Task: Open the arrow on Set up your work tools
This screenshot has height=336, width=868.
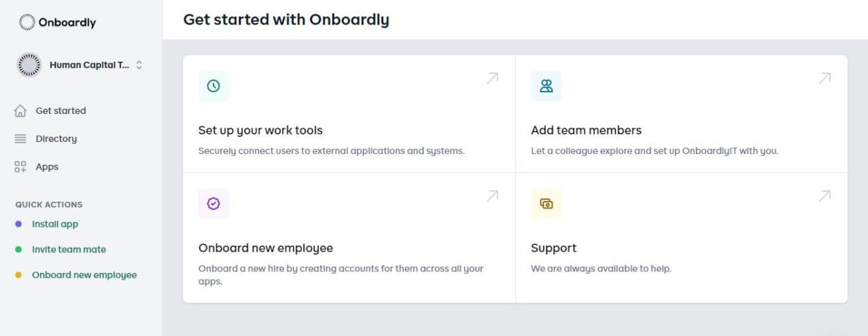Action: 492,78
